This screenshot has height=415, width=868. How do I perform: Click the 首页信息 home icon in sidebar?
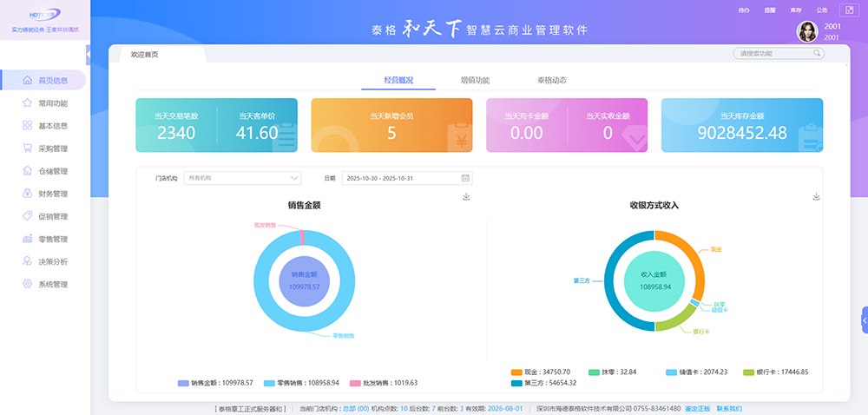click(27, 81)
